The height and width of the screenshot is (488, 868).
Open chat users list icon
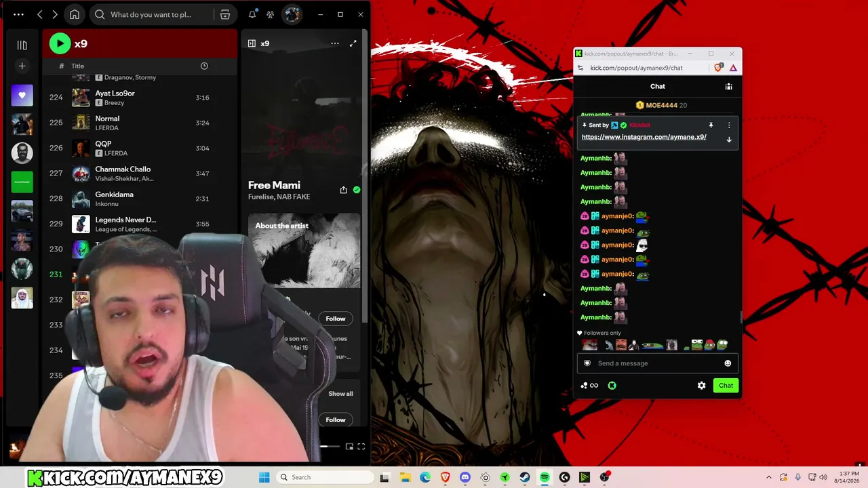pyautogui.click(x=728, y=86)
